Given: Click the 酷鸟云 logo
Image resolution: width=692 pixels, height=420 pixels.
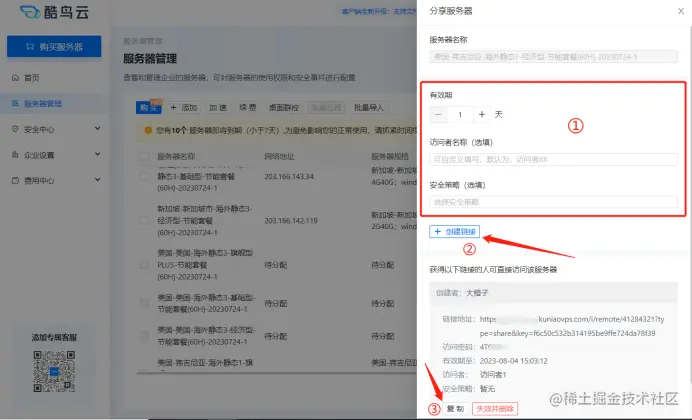Looking at the screenshot, I should [x=54, y=12].
